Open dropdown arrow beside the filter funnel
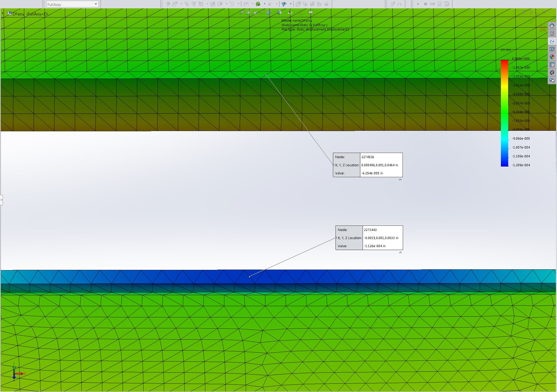 point(291,4)
